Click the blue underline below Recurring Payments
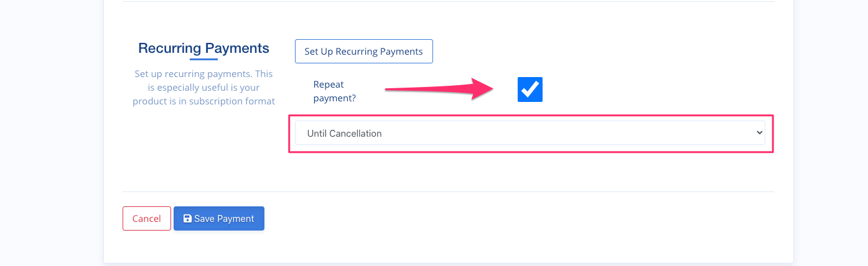 pos(203,60)
